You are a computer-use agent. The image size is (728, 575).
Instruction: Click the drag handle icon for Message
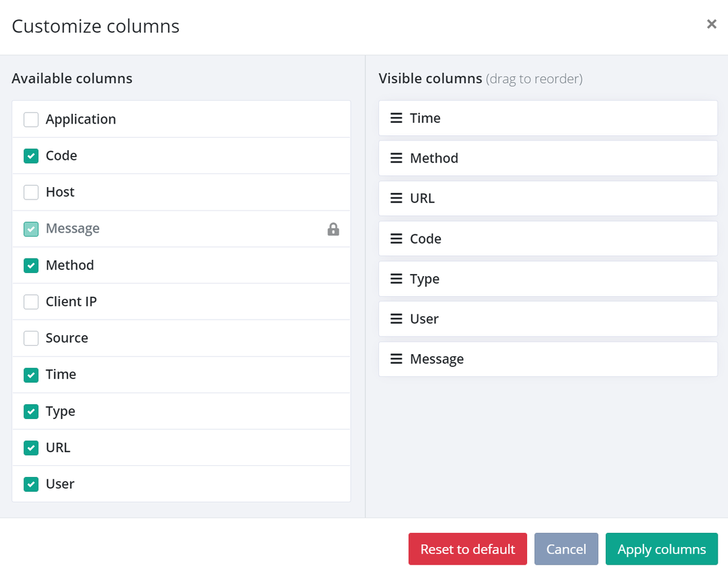(x=396, y=359)
